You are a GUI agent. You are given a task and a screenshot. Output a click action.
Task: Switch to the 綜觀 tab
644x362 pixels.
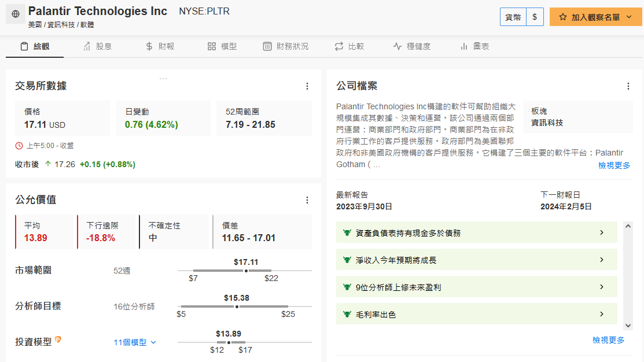pyautogui.click(x=35, y=46)
